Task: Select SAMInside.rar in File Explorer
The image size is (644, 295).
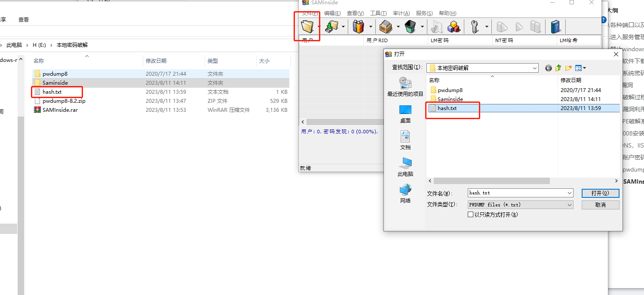Action: 60,110
